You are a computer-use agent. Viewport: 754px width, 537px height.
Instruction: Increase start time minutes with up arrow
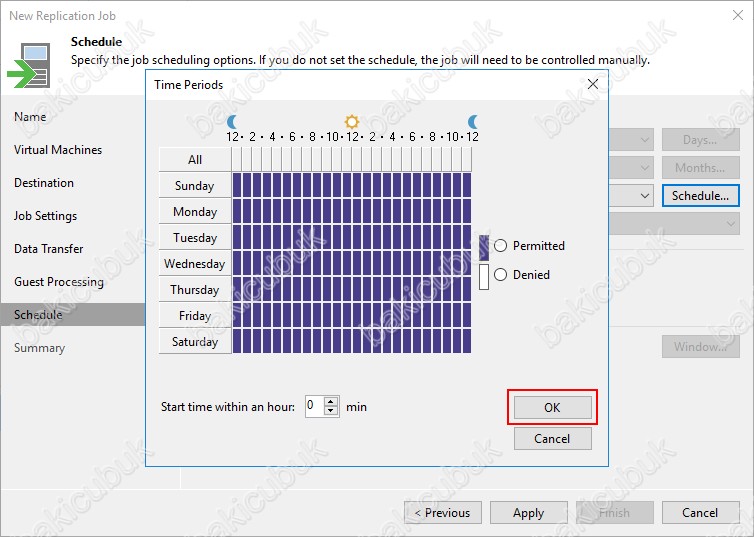[331, 402]
